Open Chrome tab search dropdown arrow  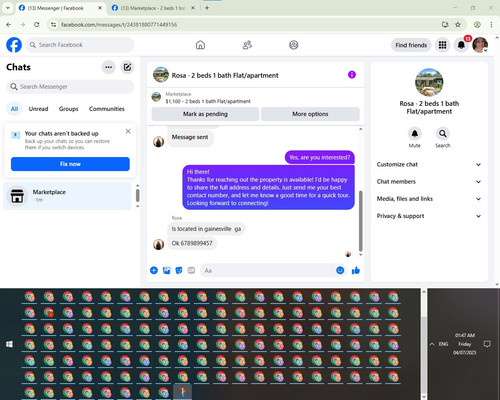(8, 8)
